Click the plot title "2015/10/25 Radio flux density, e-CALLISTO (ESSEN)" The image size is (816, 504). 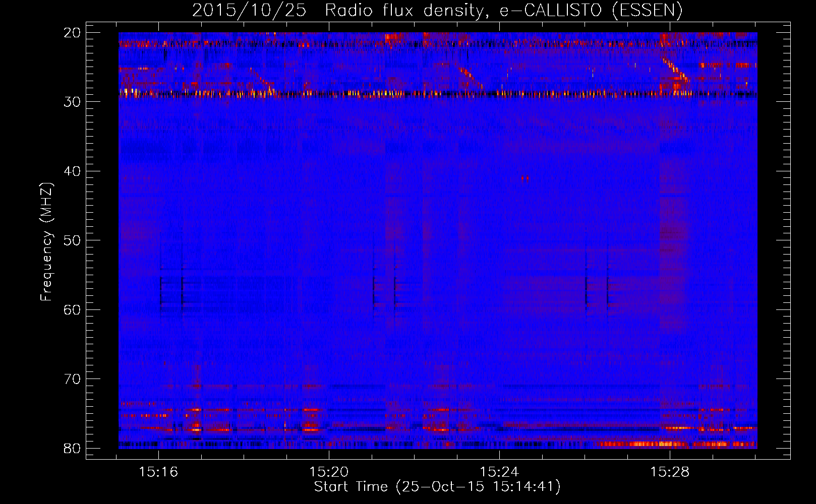(437, 10)
